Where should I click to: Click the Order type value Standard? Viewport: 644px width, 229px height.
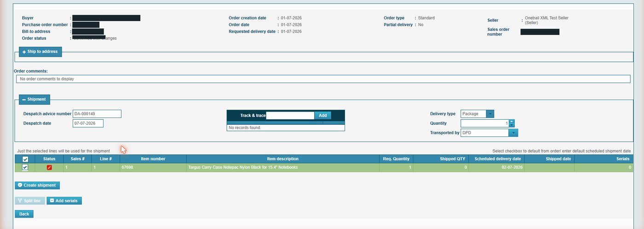[426, 18]
